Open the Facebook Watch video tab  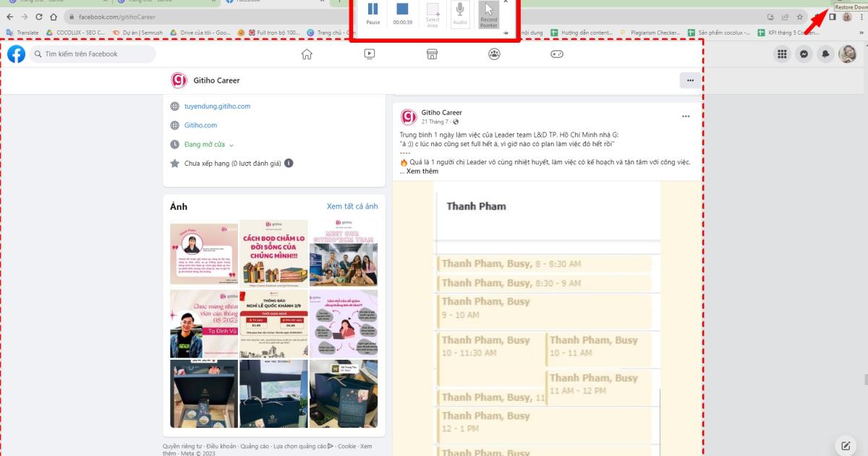tap(369, 54)
